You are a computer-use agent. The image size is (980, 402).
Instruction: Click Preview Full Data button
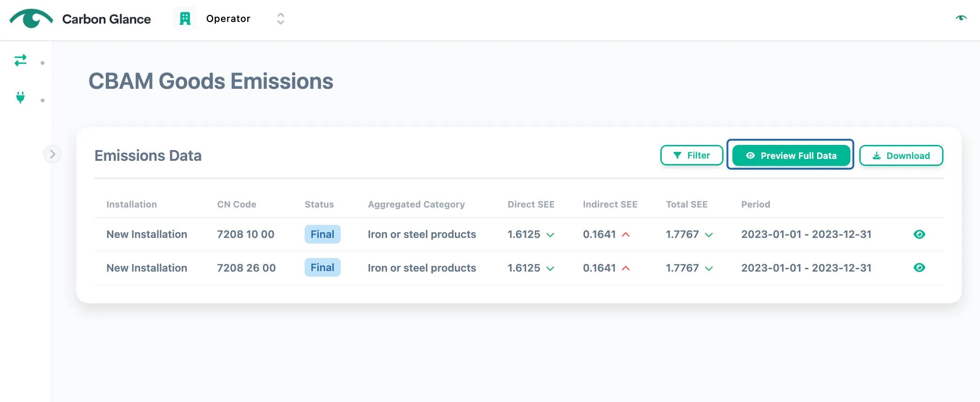tap(791, 156)
